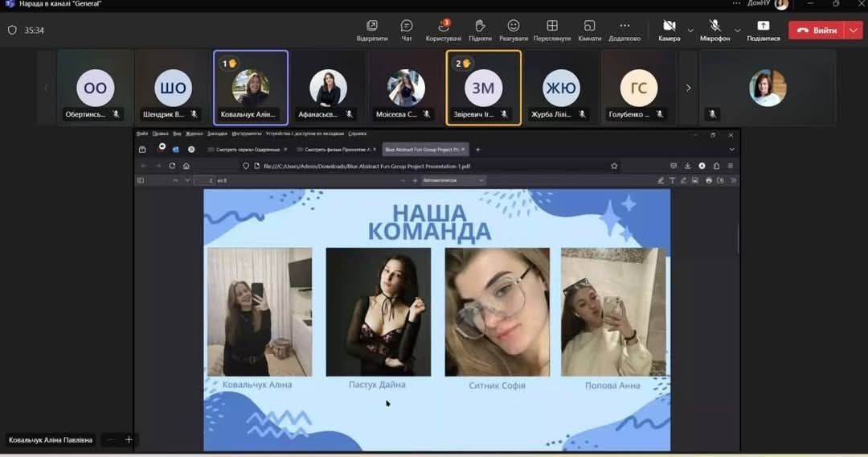Print the PDF document
868x457 pixels.
pyautogui.click(x=709, y=180)
